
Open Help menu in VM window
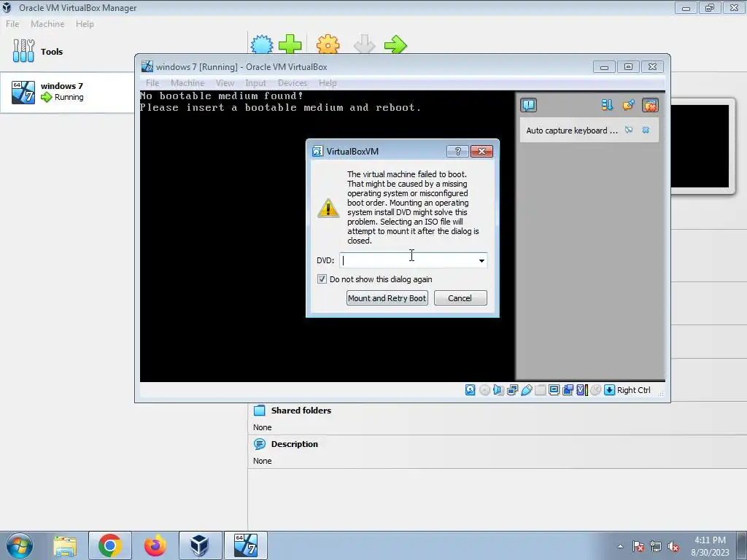tap(328, 83)
